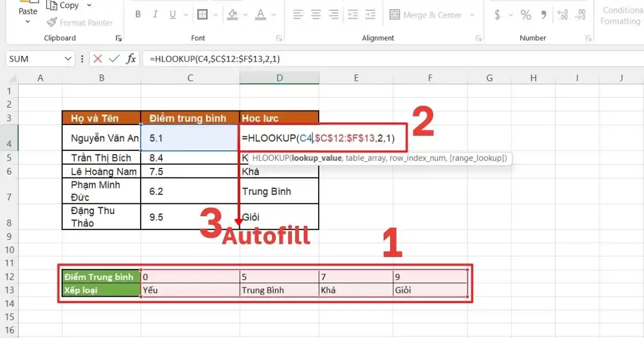Apply Percent Style format
Image resolution: width=644 pixels, height=338 pixels.
tap(525, 15)
